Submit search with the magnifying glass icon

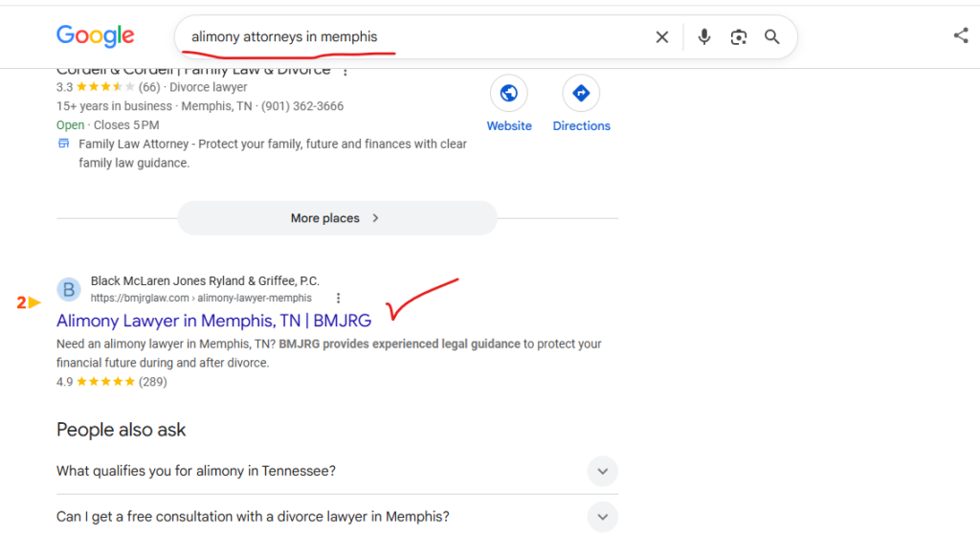point(772,37)
